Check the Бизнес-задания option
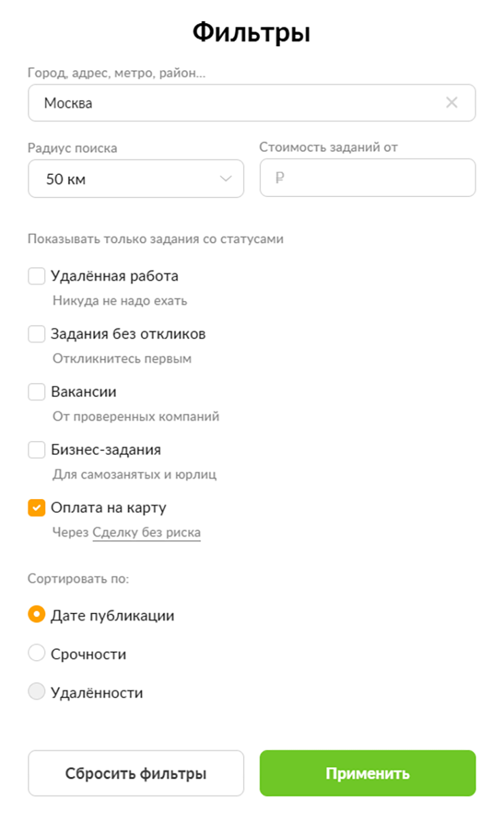Image resolution: width=504 pixels, height=835 pixels. tap(36, 450)
